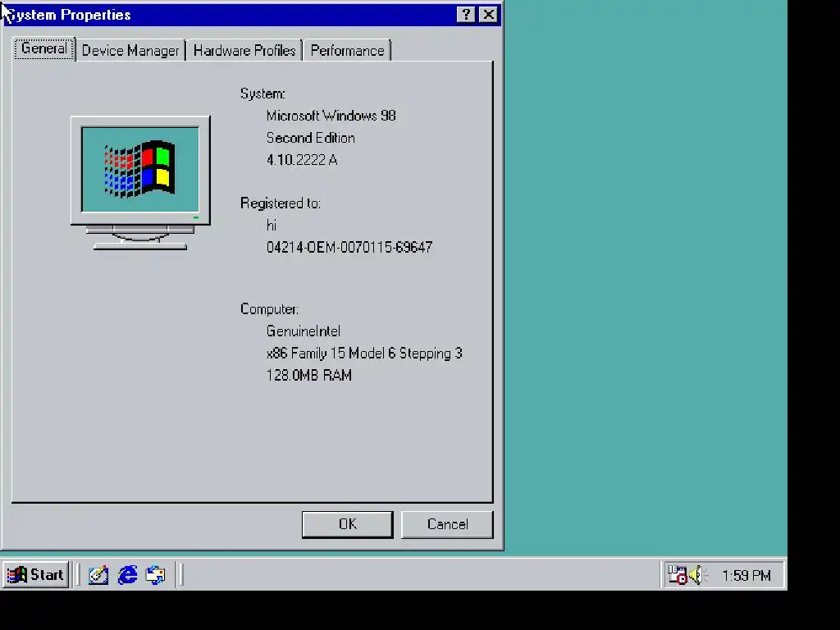Open the Start menu

click(x=36, y=575)
